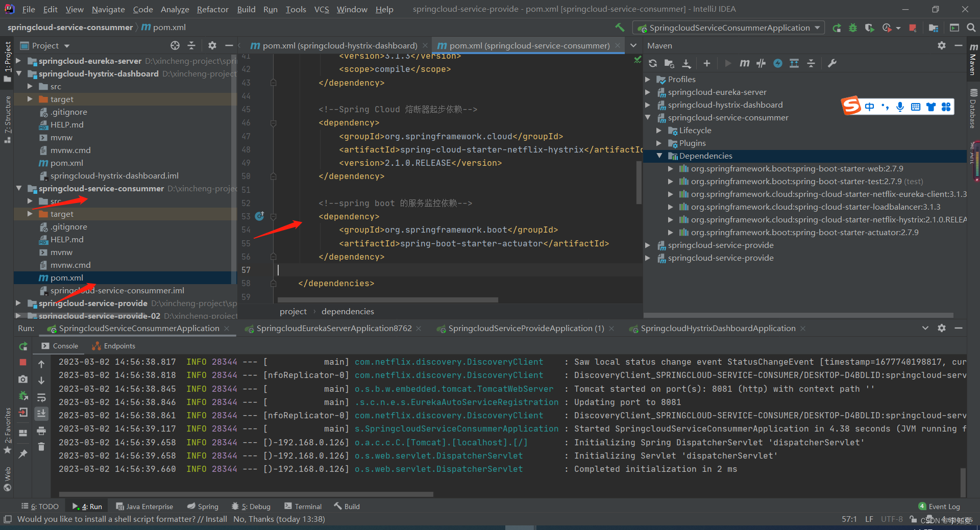
Task: Stop process via red square in Run panel
Action: tap(23, 362)
